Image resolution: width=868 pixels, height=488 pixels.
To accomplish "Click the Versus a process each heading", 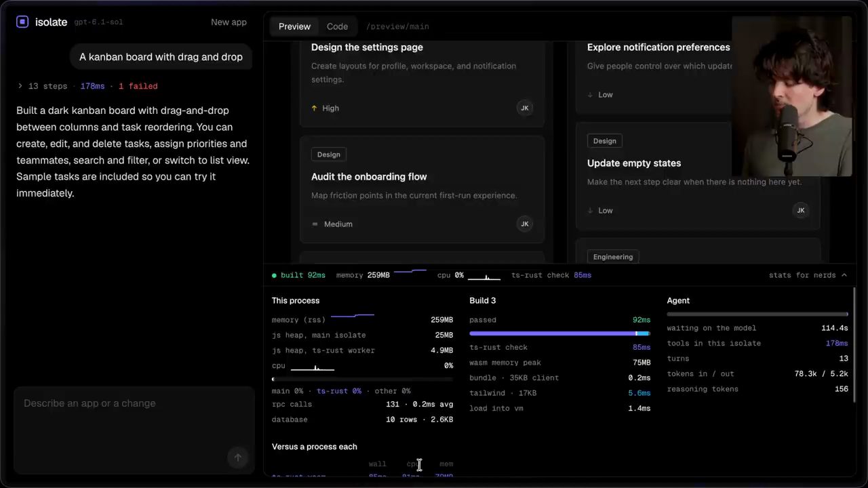I will [315, 447].
